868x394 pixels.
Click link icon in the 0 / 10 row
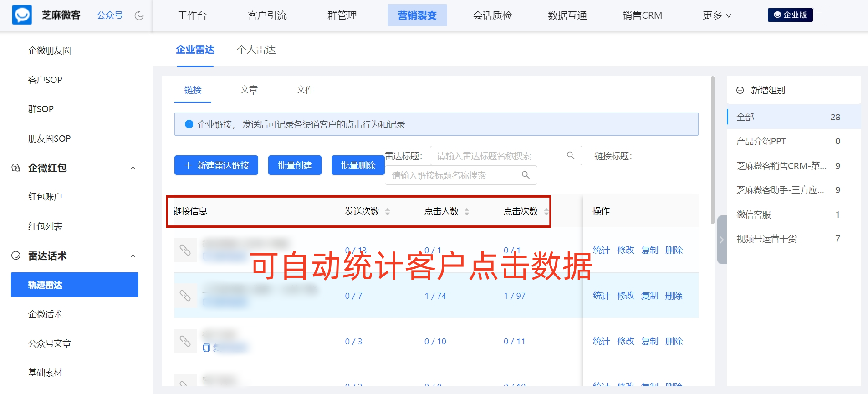[185, 341]
